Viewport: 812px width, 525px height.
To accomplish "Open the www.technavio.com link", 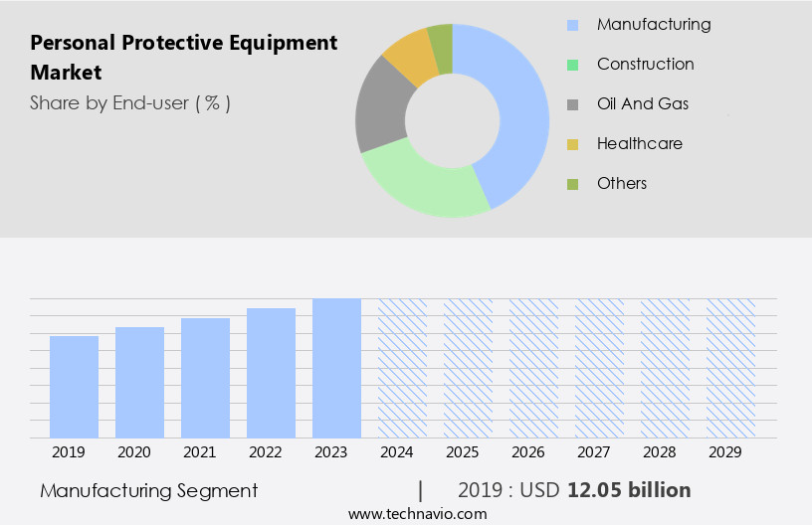I will click(x=418, y=514).
